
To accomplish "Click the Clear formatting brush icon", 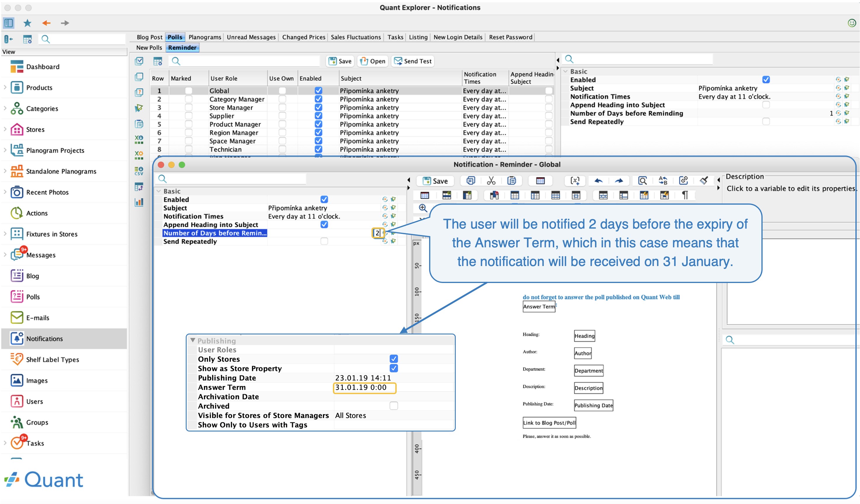I will tap(704, 181).
